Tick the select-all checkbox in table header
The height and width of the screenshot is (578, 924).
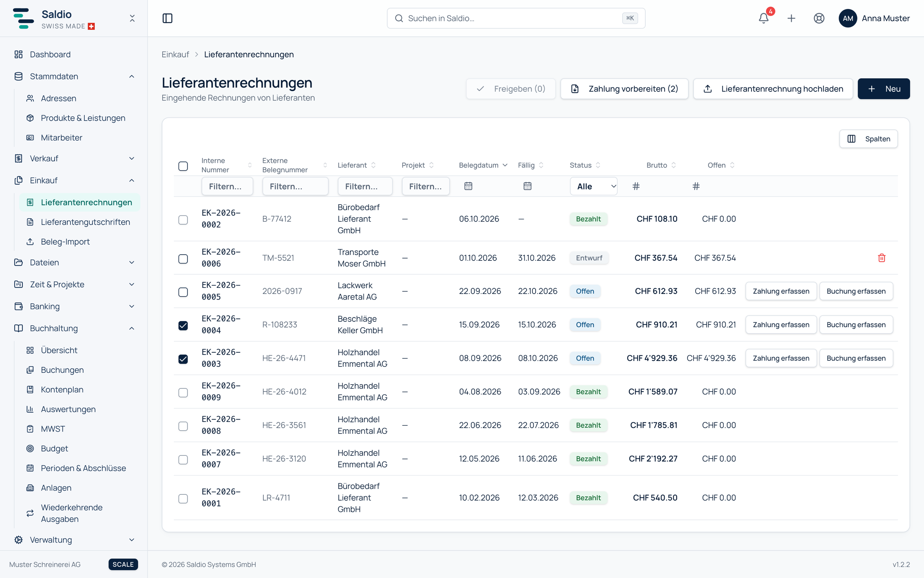[183, 166]
